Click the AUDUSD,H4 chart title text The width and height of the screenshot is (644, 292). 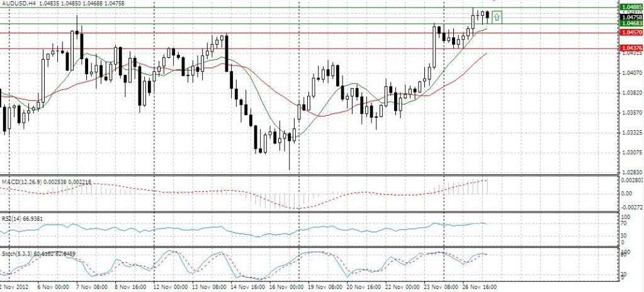point(20,4)
